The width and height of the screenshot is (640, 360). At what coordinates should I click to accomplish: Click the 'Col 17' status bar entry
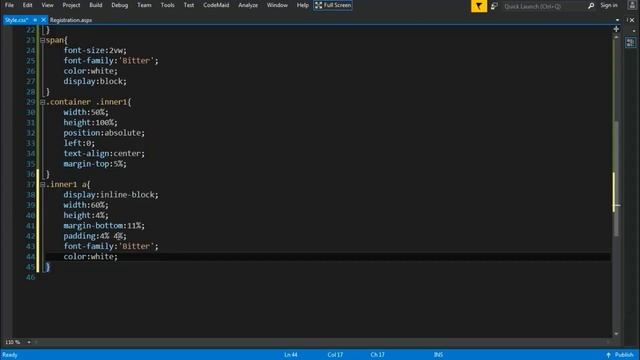(x=335, y=355)
